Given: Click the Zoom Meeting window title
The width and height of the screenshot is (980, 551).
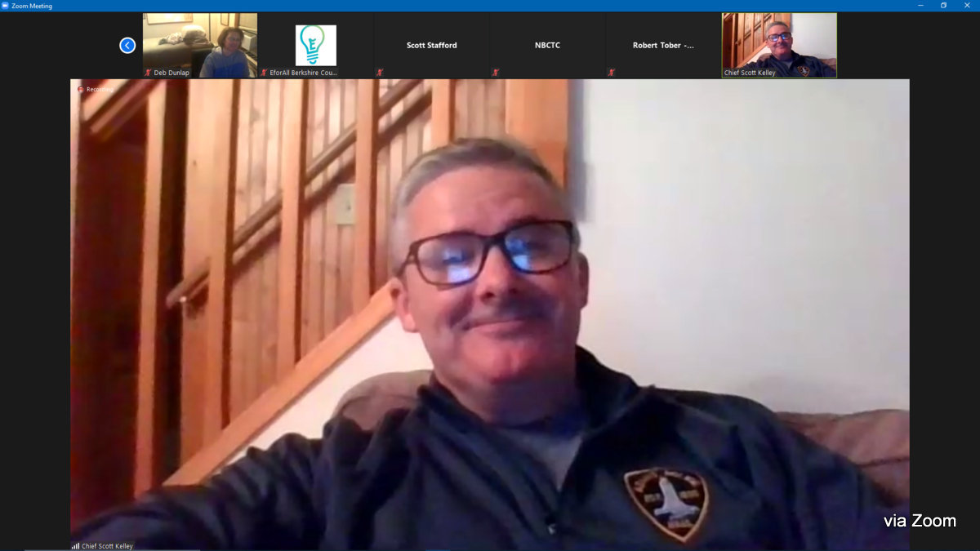Looking at the screenshot, I should tap(32, 6).
